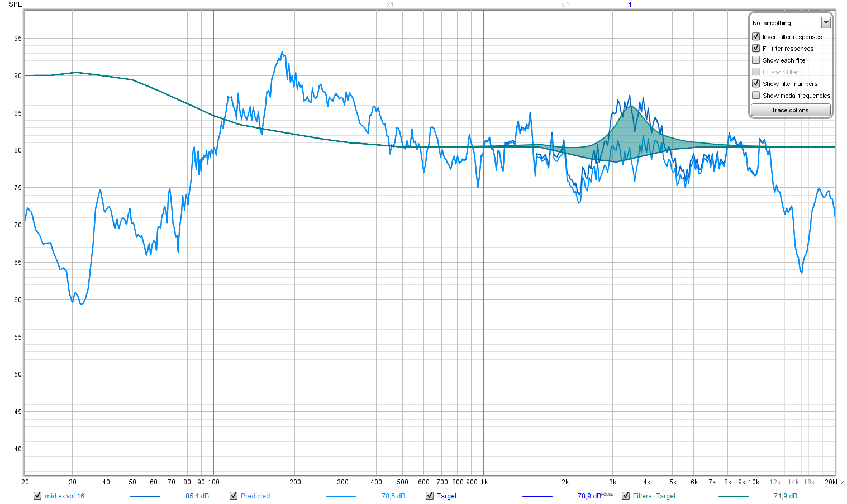Image resolution: width=847 pixels, height=504 pixels.
Task: Click filter number 1 marker
Action: click(x=630, y=5)
